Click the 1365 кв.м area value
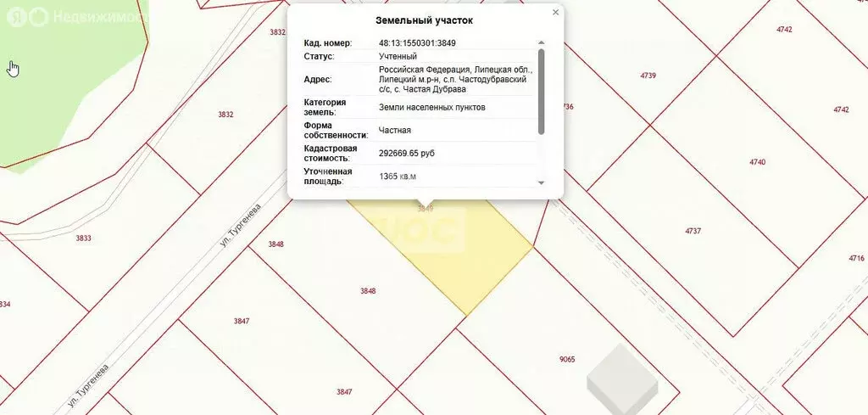This screenshot has width=868, height=415. pyautogui.click(x=398, y=177)
